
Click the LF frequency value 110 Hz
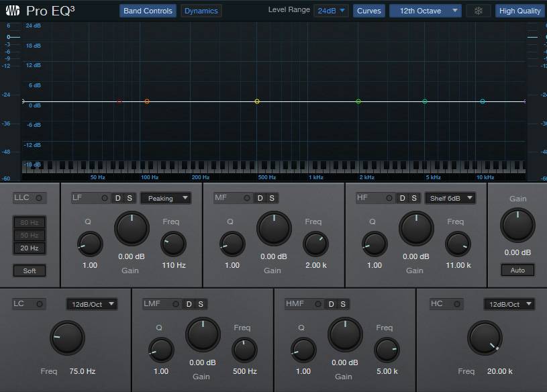point(174,265)
